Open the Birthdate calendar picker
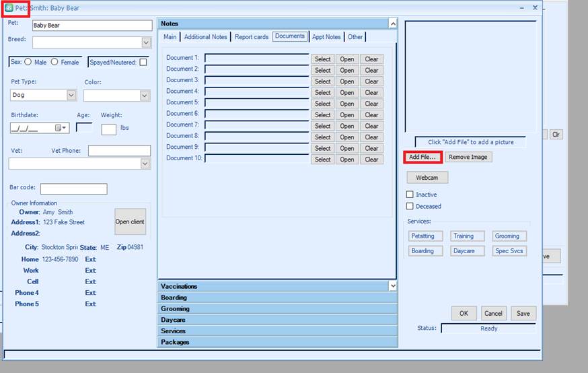Image resolution: width=588 pixels, height=373 pixels. pyautogui.click(x=60, y=128)
